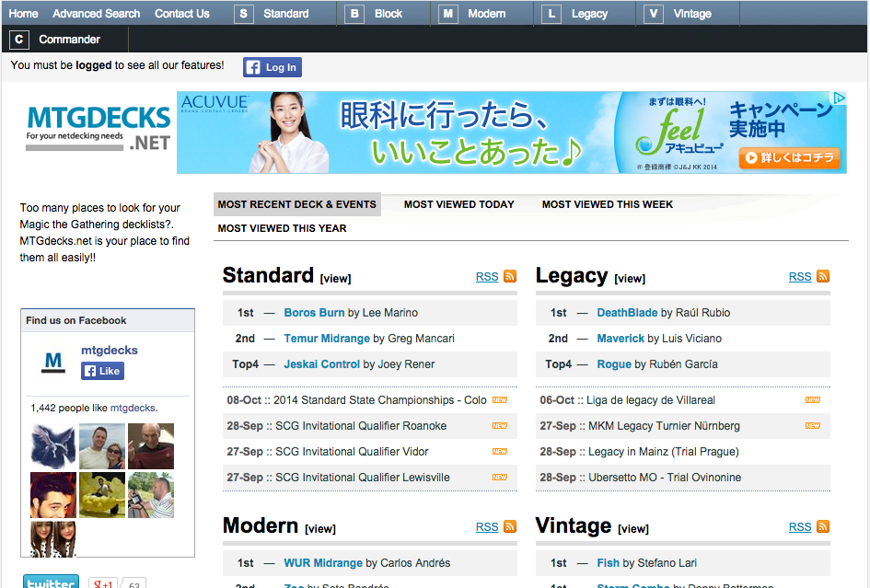Open the Rogue deck by Rubén García
The height and width of the screenshot is (588, 870).
click(x=614, y=363)
